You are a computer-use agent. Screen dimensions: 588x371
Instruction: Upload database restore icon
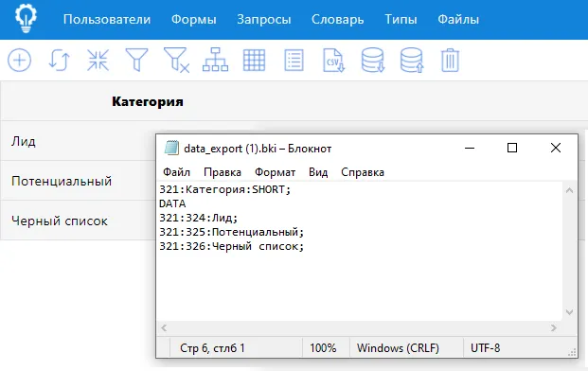tap(412, 60)
